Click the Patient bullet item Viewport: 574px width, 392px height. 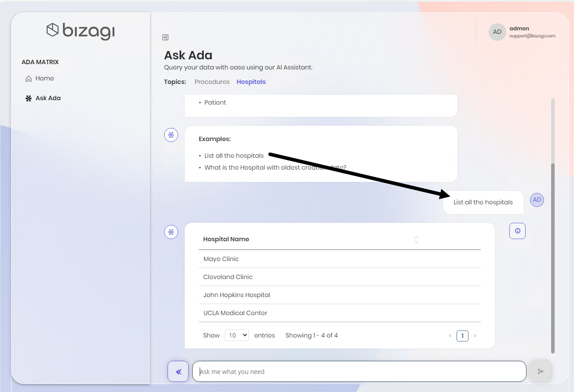point(215,102)
